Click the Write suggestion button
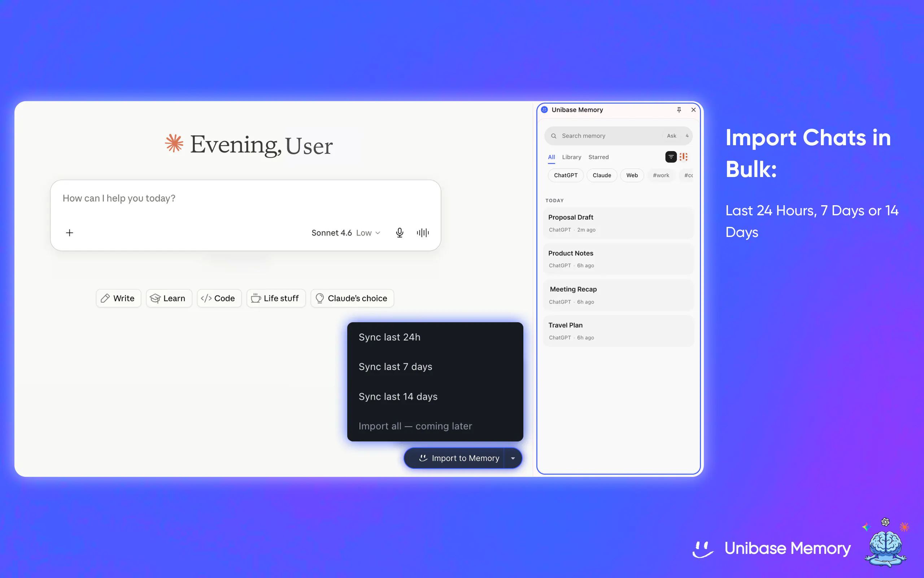 tap(118, 298)
